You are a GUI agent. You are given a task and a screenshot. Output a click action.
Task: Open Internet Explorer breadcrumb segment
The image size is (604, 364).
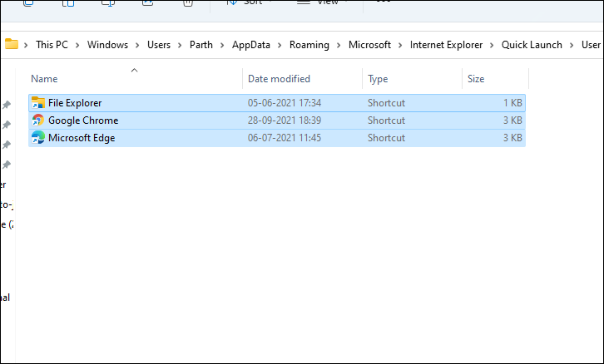coord(446,45)
